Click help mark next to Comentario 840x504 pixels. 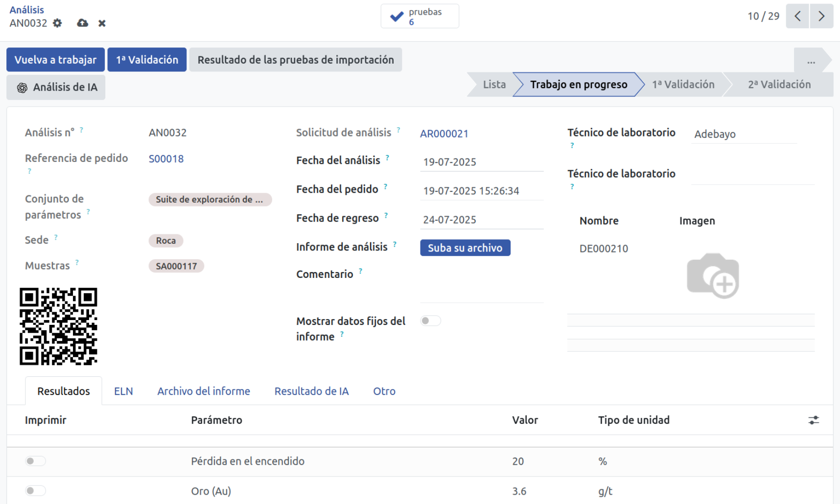360,271
